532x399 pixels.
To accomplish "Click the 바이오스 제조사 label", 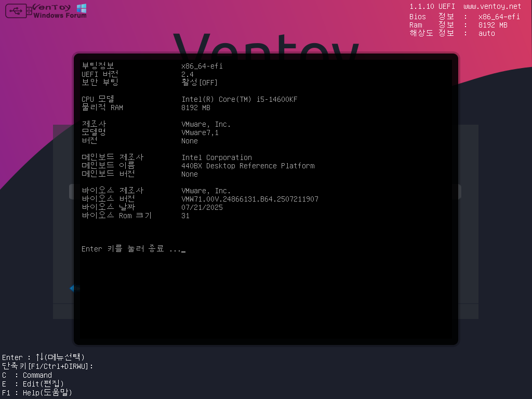I will click(113, 190).
